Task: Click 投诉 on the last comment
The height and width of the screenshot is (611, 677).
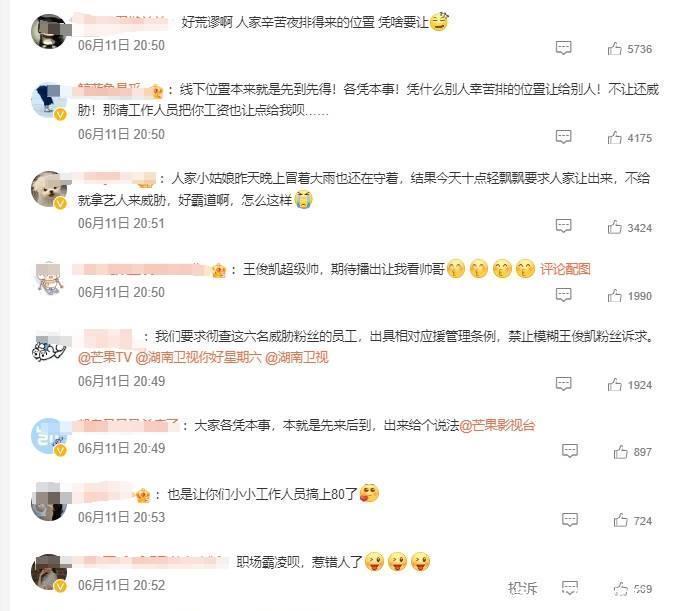Action: (522, 588)
